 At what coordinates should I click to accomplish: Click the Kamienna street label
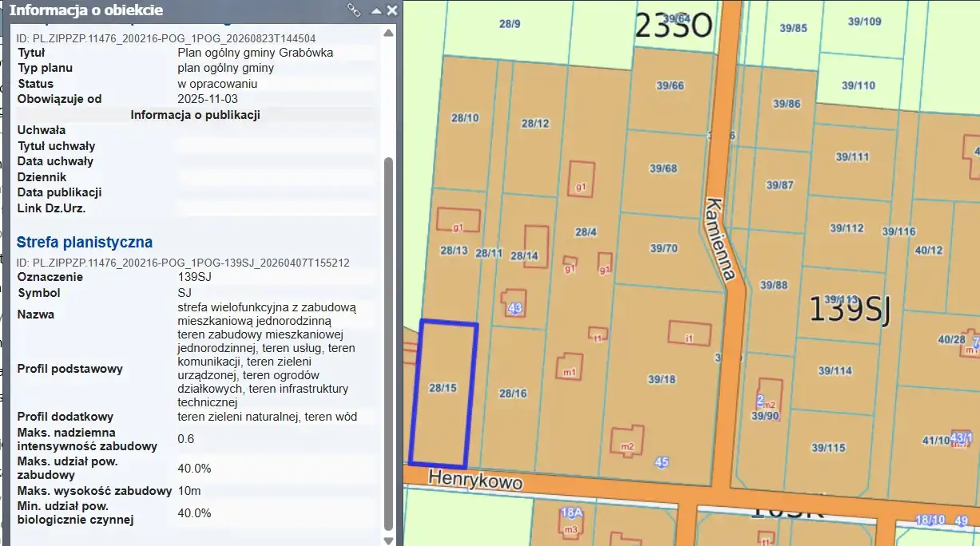[x=720, y=238]
